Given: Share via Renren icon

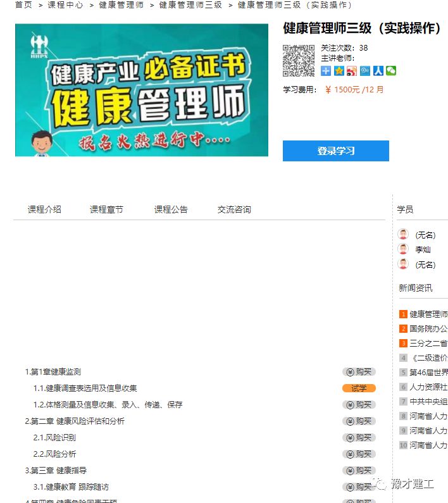Looking at the screenshot, I should pyautogui.click(x=378, y=71).
